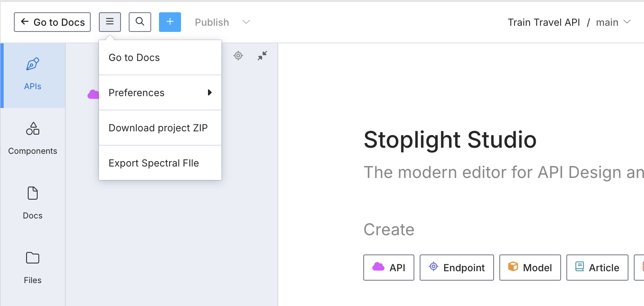This screenshot has height=306, width=644.
Task: Click the Go to Docs back button
Action: tap(52, 22)
